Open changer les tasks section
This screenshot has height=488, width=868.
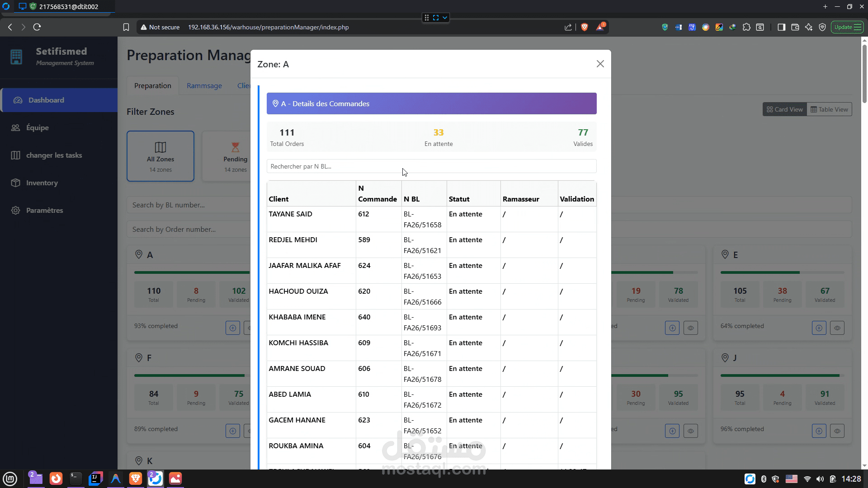pyautogui.click(x=54, y=155)
